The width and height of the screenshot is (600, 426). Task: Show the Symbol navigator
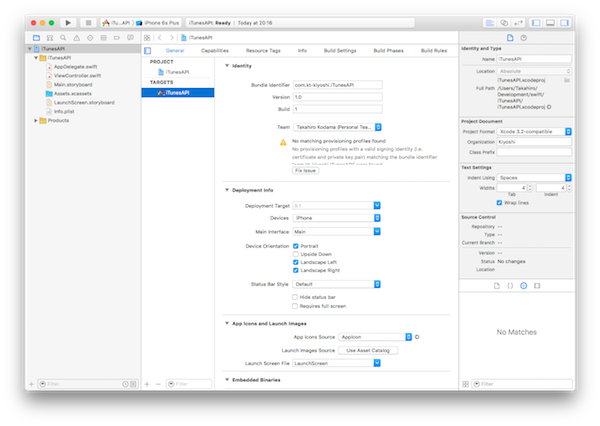click(x=50, y=38)
